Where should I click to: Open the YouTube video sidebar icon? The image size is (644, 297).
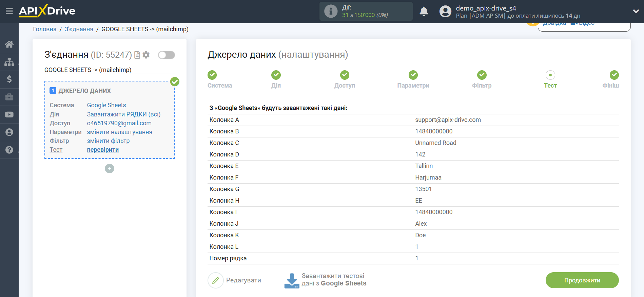click(x=9, y=115)
